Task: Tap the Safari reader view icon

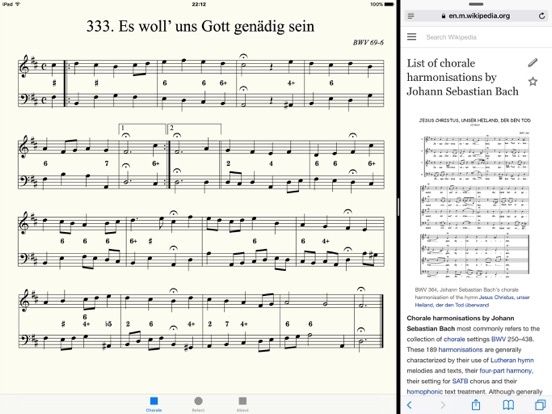Action: click(411, 16)
